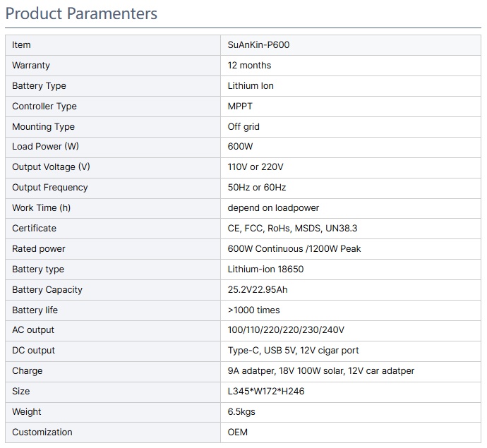
Task: Click 'CE, FCC, RoHs, MSDS, UN38.3' value
Action: (293, 229)
